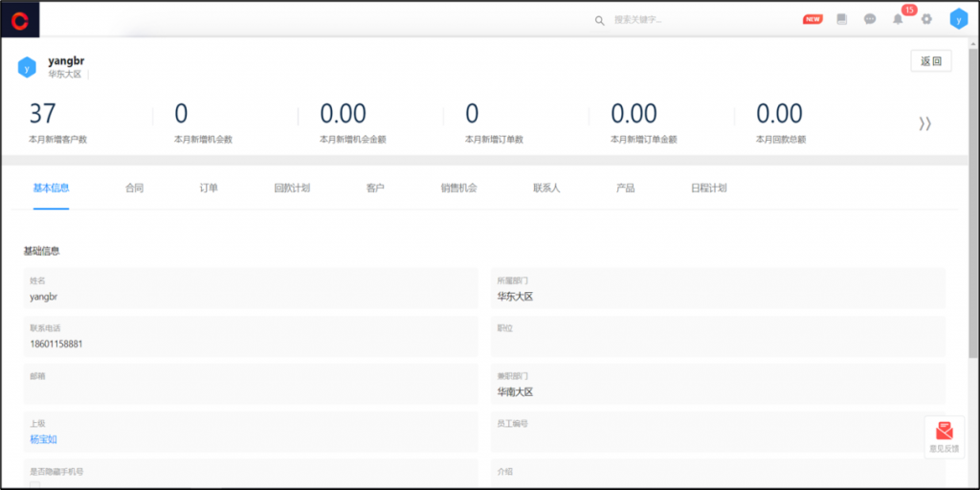Open superior 杨宝如 link
Screen dimensions: 980x490
click(44, 439)
